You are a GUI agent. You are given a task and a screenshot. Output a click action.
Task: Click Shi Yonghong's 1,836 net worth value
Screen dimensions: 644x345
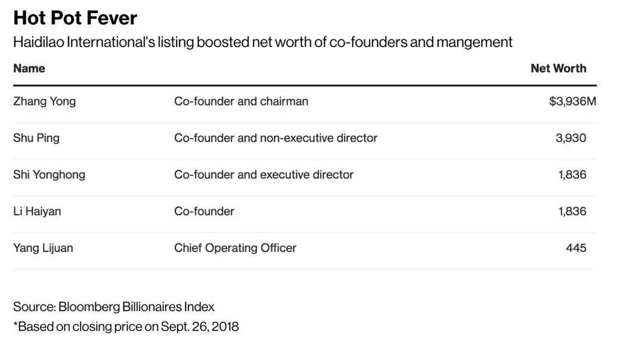572,175
